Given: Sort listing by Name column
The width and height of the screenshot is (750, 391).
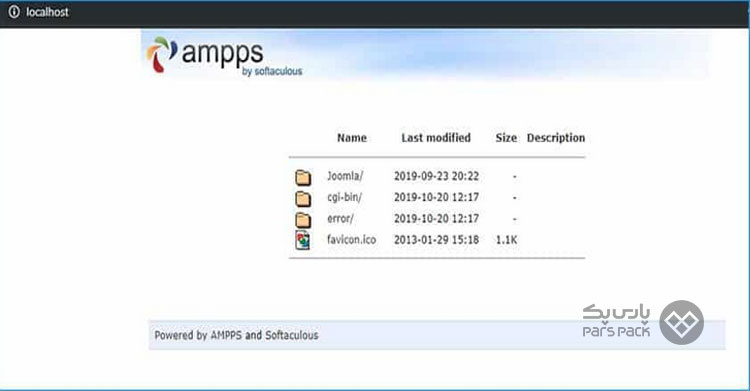Looking at the screenshot, I should click(352, 138).
